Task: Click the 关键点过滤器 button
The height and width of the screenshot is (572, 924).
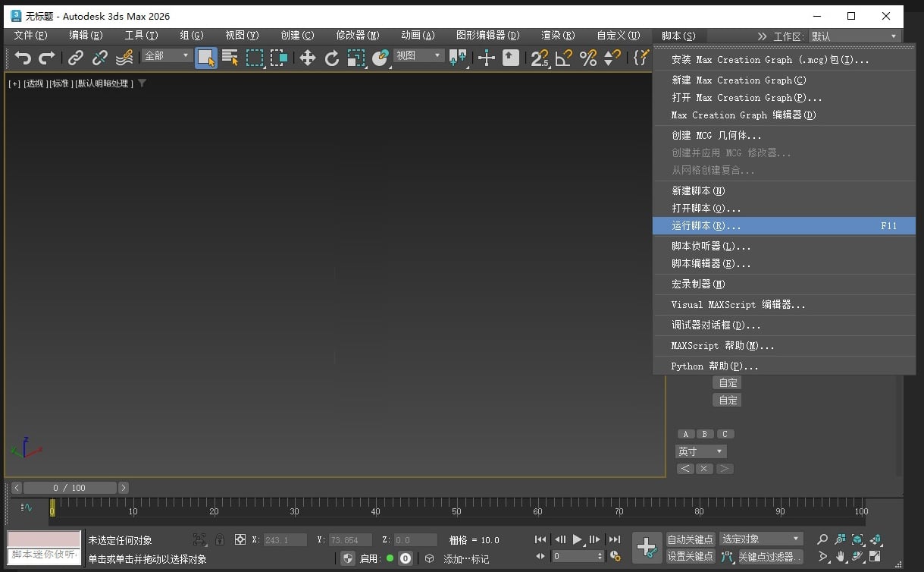Action: [x=769, y=557]
